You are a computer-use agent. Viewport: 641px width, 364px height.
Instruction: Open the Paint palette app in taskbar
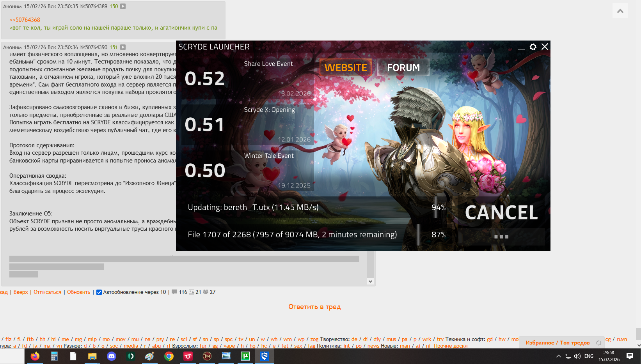149,356
